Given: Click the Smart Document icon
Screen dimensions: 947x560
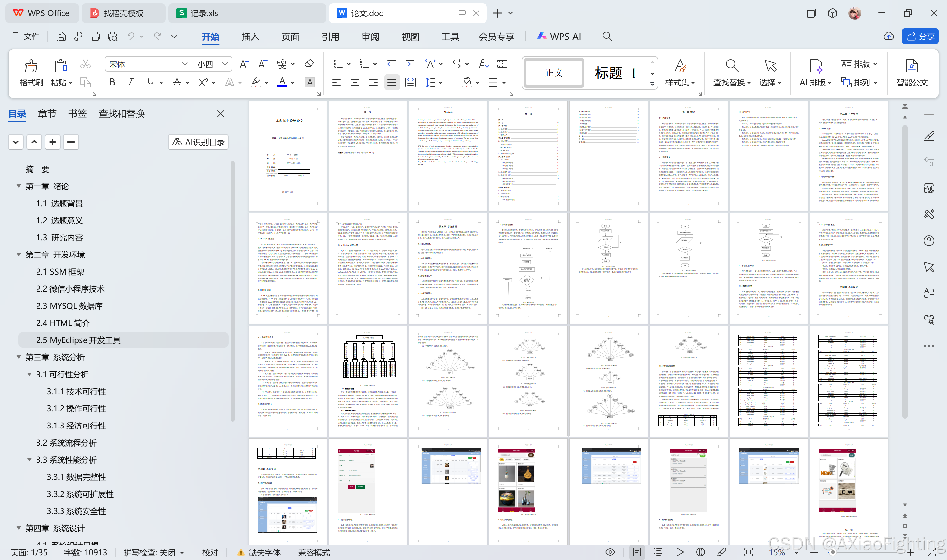Looking at the screenshot, I should 911,66.
